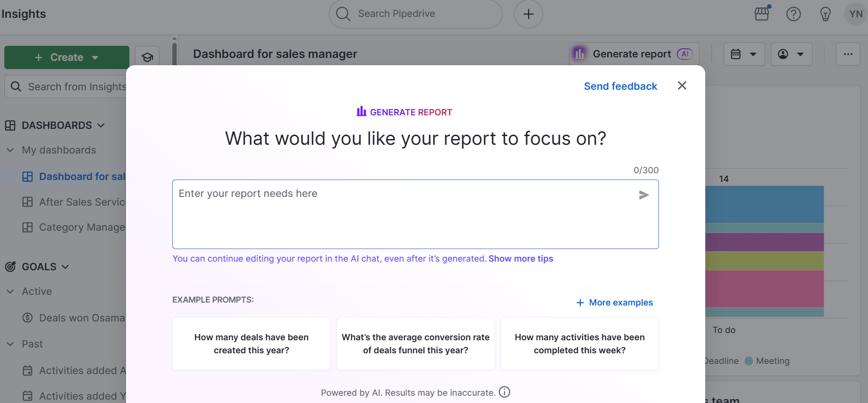868x403 pixels.
Task: Click the green Create button
Action: [x=67, y=57]
